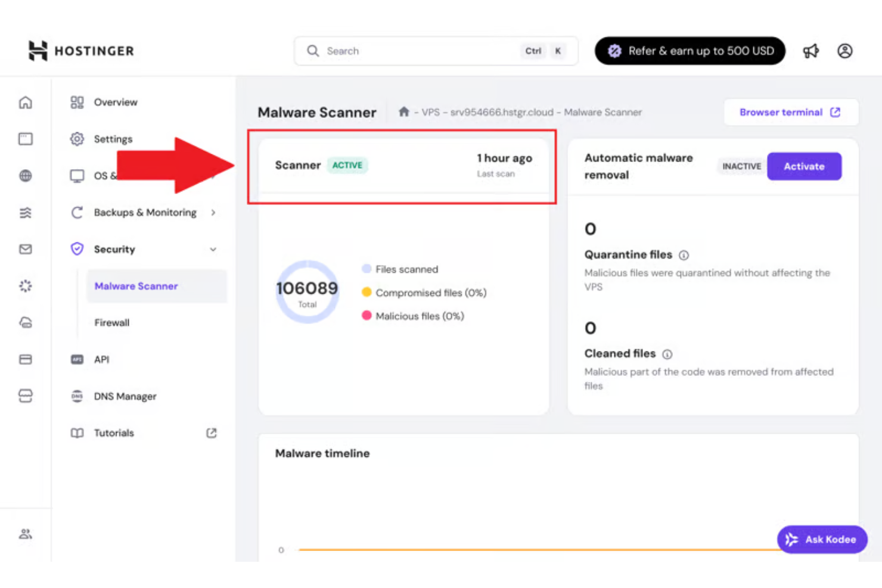
Task: Select the cloud storage icon in the sidebar
Action: pyautogui.click(x=25, y=322)
